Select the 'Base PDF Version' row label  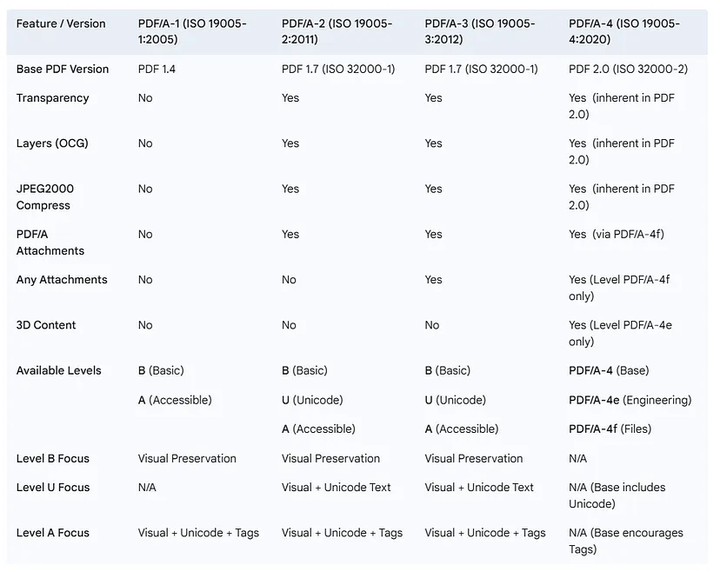coord(62,69)
